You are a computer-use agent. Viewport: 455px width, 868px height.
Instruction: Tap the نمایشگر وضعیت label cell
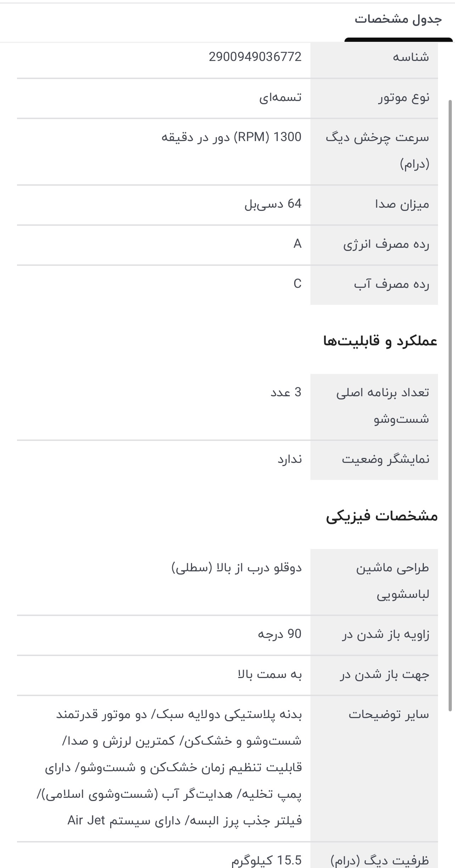click(386, 459)
